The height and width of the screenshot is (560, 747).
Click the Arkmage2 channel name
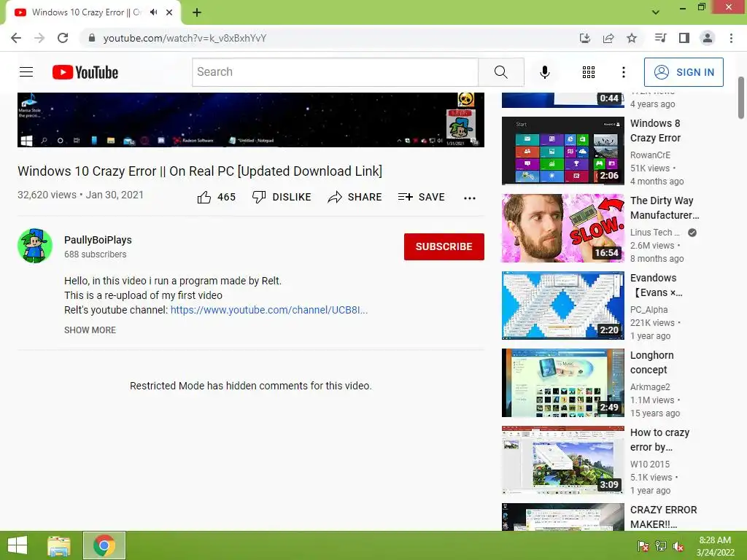pyautogui.click(x=650, y=386)
